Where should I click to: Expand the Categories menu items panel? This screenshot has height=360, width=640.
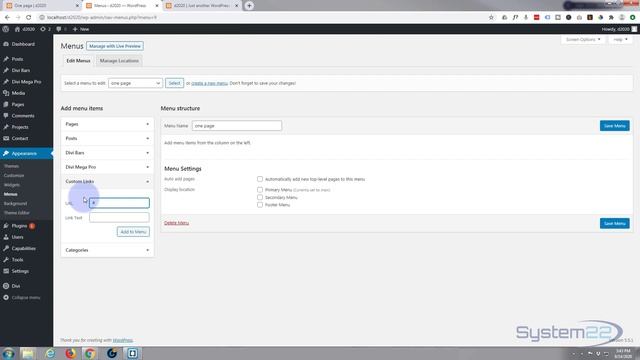coord(107,250)
